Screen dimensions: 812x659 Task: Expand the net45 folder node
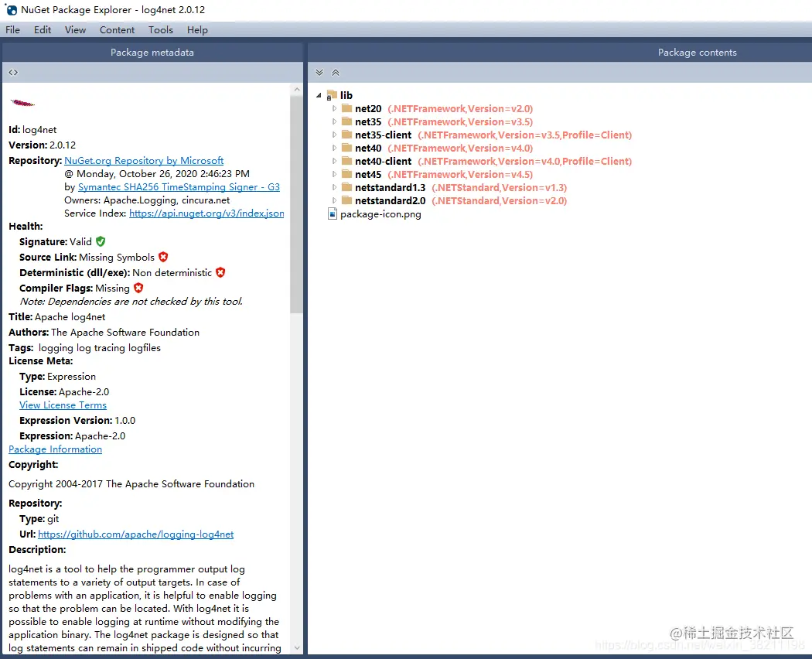pos(334,175)
